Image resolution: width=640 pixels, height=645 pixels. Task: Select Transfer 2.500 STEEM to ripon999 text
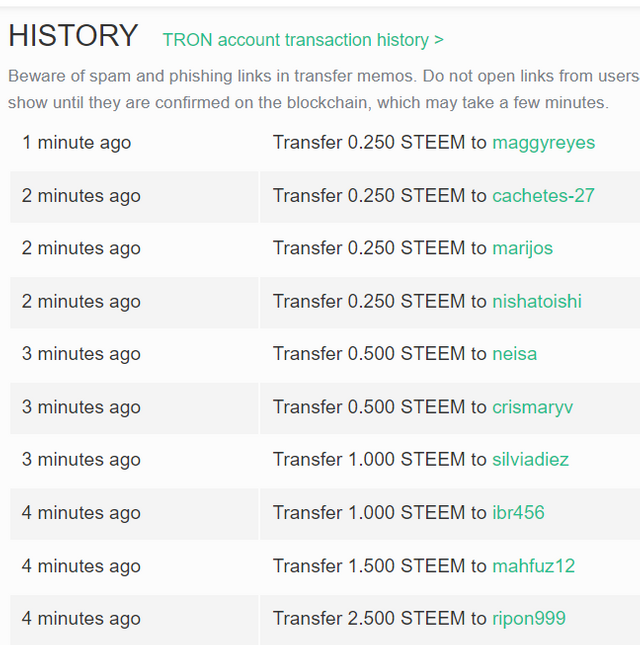point(419,619)
